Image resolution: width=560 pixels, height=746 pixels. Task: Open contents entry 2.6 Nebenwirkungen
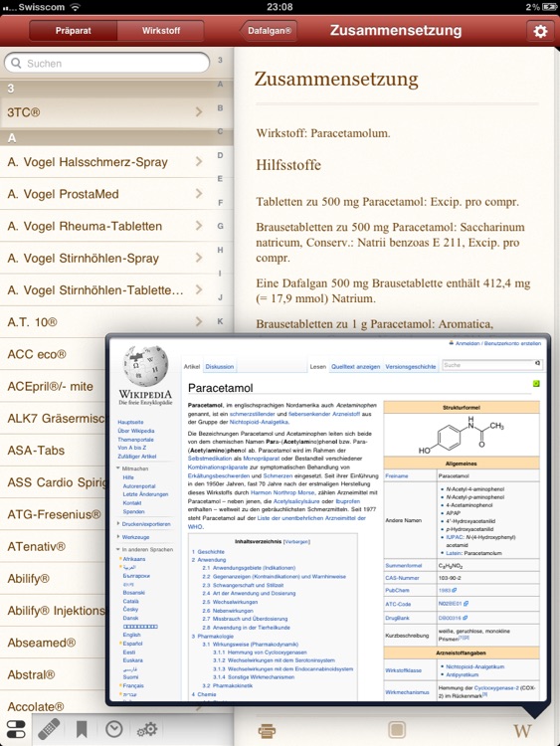(x=228, y=611)
